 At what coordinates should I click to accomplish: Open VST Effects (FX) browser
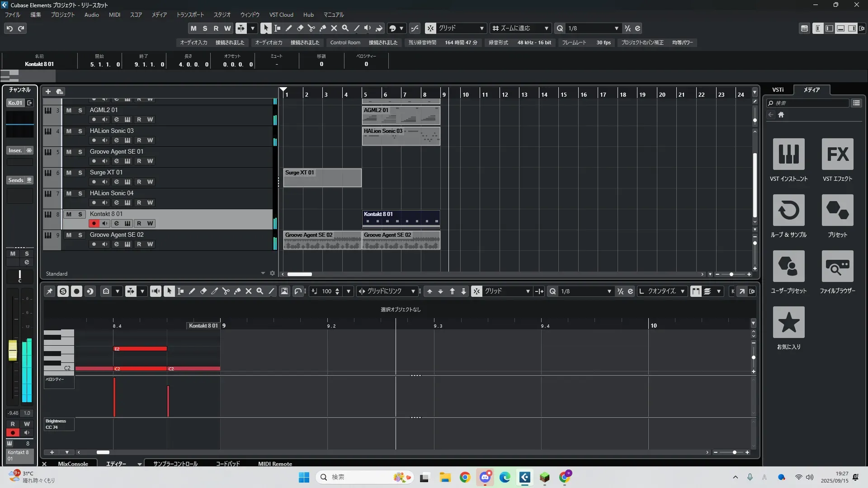tap(837, 155)
